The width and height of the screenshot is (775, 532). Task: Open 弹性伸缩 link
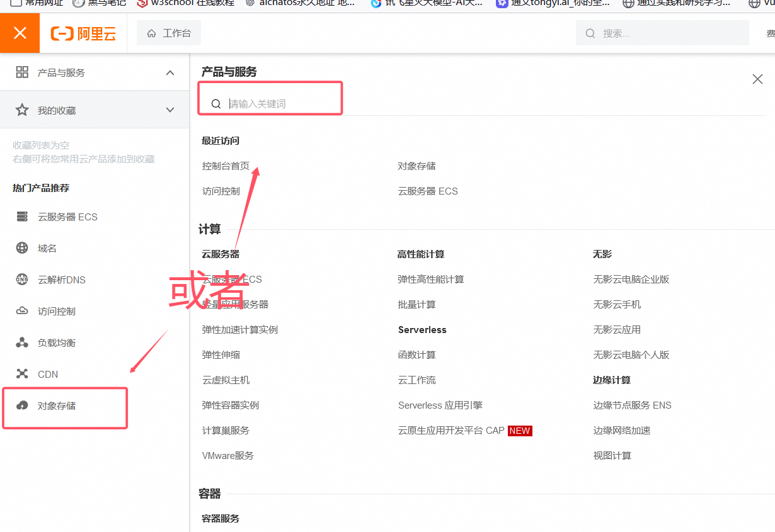coord(221,355)
